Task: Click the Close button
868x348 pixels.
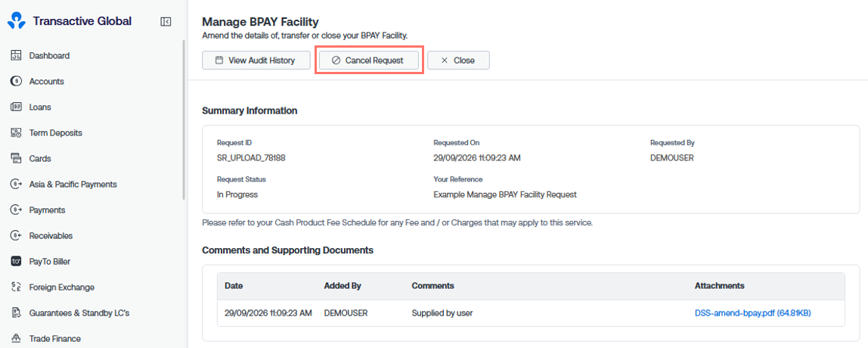Action: (x=458, y=61)
